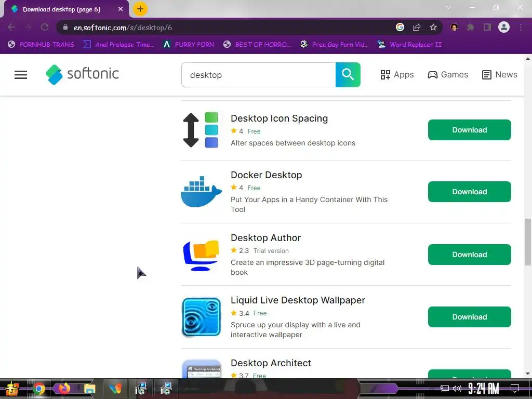Open a new tab with the plus button
532x399 pixels.
pyautogui.click(x=140, y=9)
